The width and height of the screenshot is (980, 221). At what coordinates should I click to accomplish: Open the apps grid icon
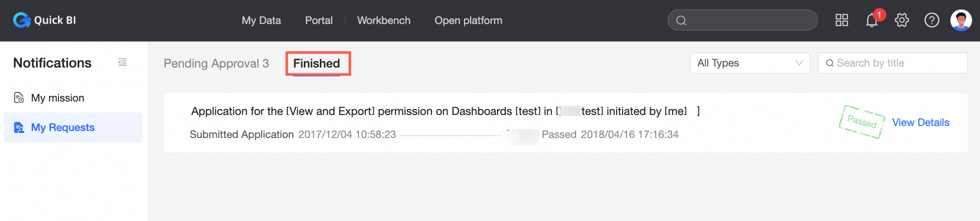[x=842, y=20]
